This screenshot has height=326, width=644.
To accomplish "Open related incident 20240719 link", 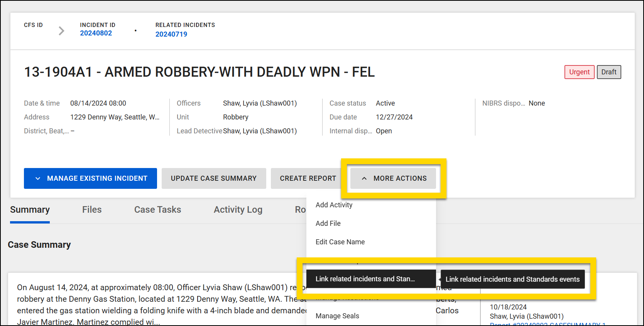I will point(171,34).
